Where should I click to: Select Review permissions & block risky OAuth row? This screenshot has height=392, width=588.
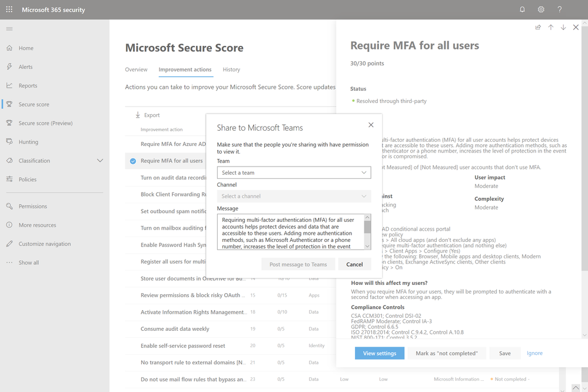230,295
